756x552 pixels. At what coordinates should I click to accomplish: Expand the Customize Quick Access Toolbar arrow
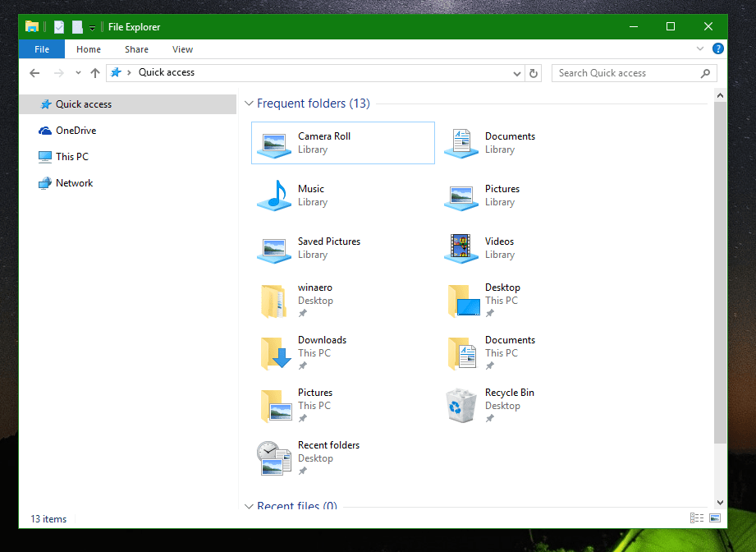pyautogui.click(x=90, y=26)
